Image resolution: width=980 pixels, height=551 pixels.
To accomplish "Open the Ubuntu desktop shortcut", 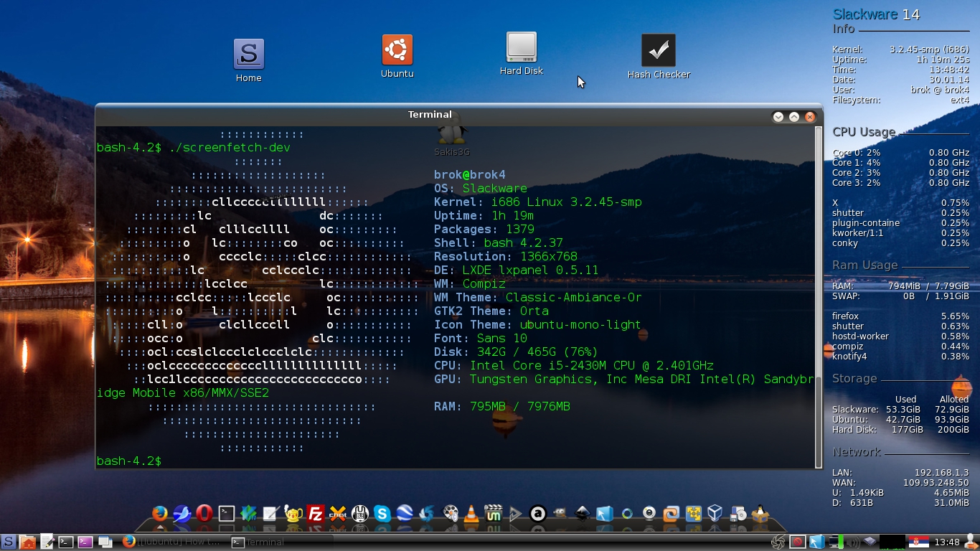I will 397,50.
